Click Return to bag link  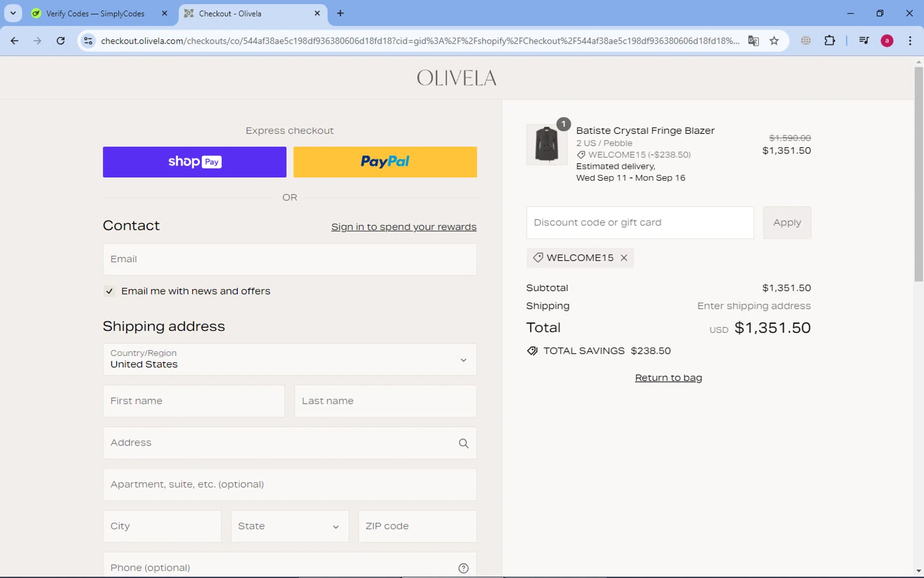click(668, 378)
